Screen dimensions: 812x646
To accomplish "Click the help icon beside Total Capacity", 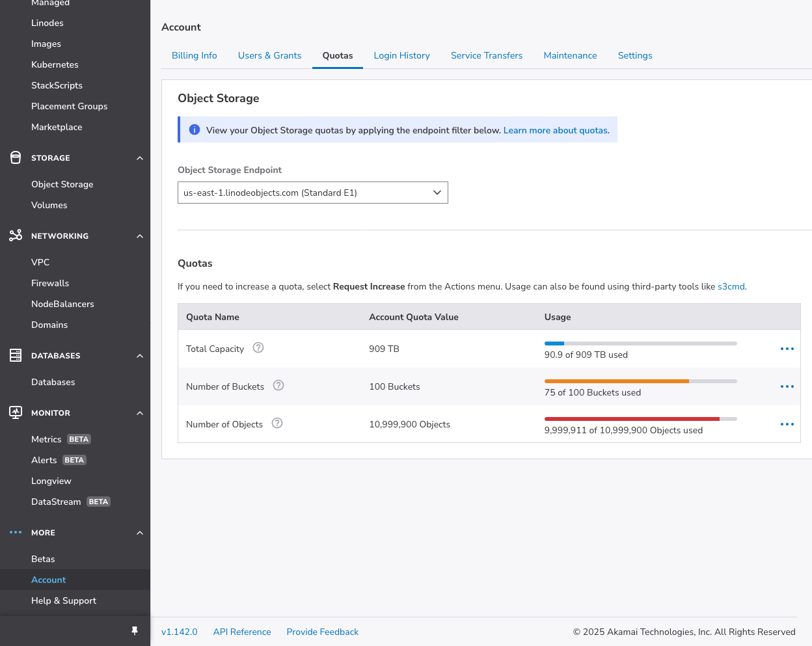I will [258, 348].
